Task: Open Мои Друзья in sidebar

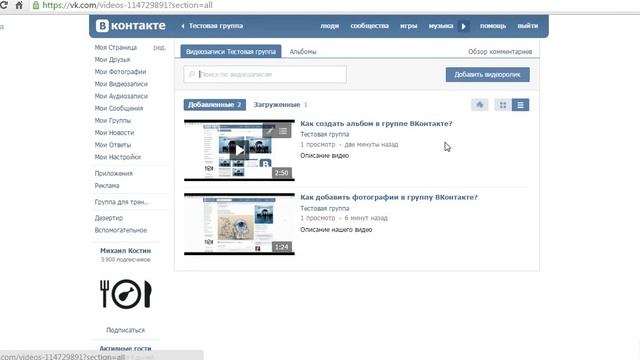Action: tap(112, 60)
